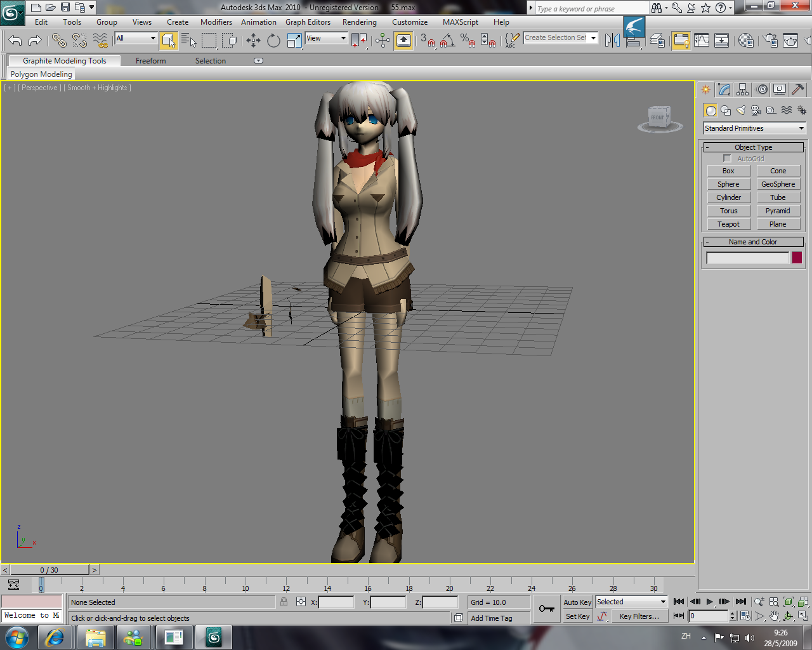Viewport: 812px width, 650px height.
Task: Toggle Selection Lock padlock in status bar
Action: click(x=284, y=602)
